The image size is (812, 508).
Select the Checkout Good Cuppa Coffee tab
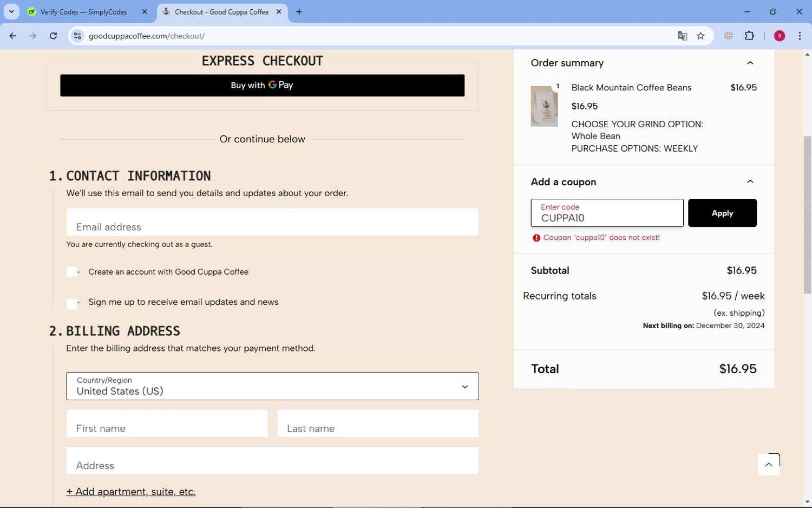[x=222, y=12]
